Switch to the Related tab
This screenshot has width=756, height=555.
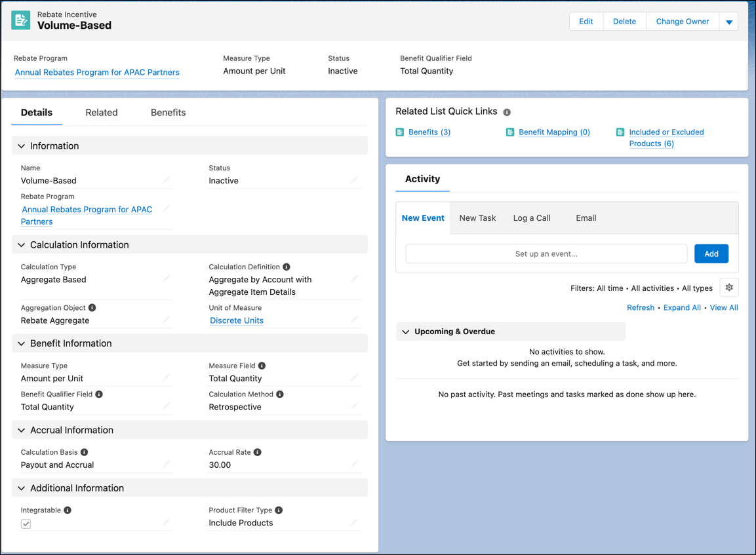[x=101, y=113]
